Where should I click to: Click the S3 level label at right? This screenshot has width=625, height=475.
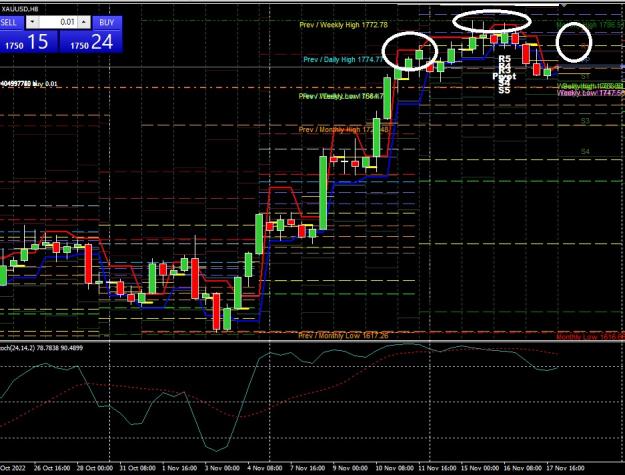point(585,121)
